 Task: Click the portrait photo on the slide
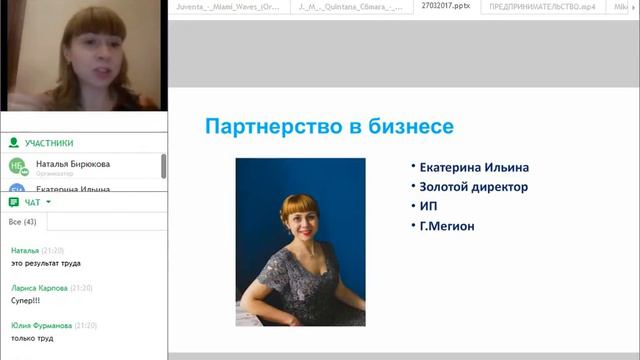pyautogui.click(x=300, y=242)
